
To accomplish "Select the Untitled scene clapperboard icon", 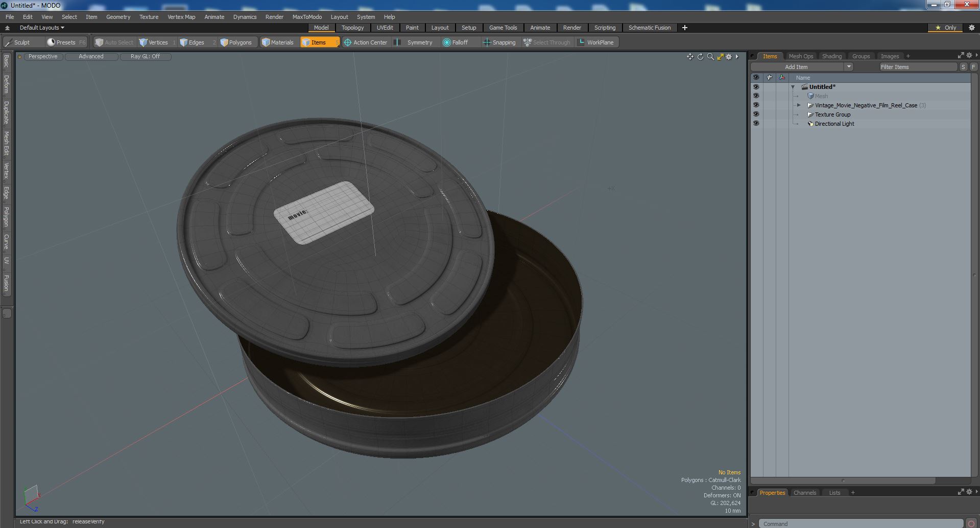I will coord(804,87).
